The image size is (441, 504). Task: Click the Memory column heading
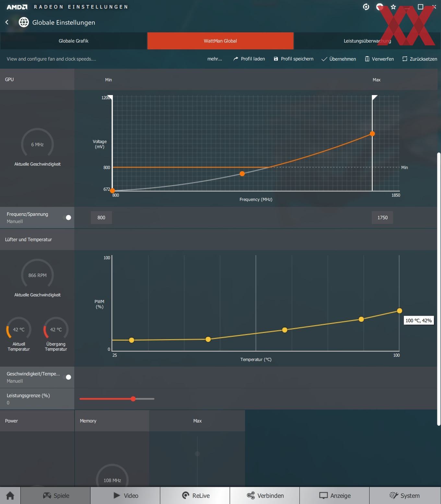pyautogui.click(x=88, y=421)
